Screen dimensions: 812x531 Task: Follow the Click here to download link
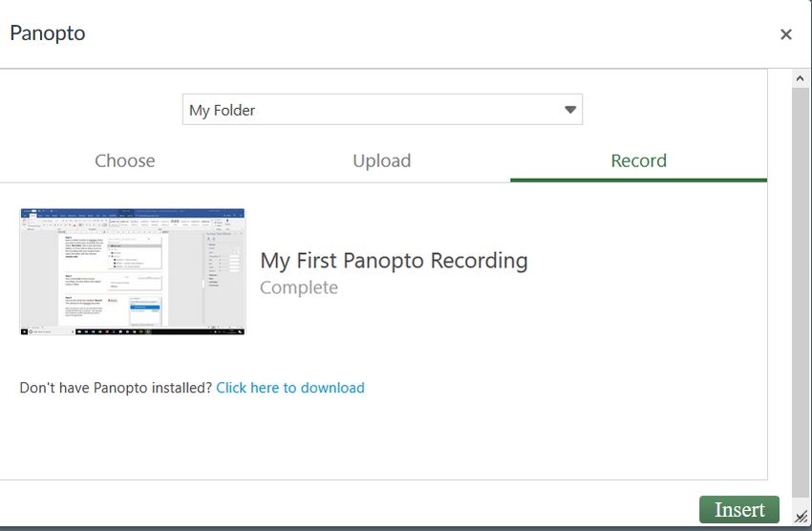pyautogui.click(x=290, y=388)
